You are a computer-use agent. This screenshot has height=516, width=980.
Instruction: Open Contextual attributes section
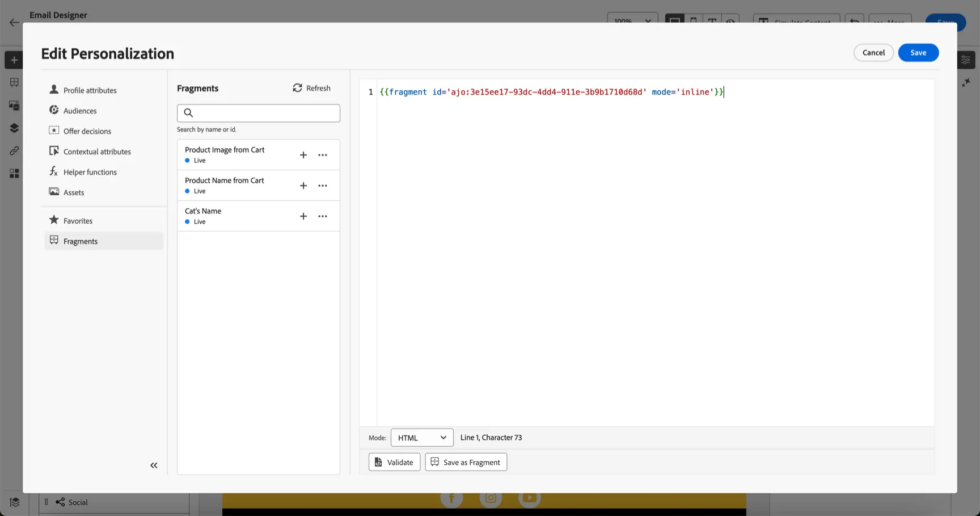tap(104, 152)
